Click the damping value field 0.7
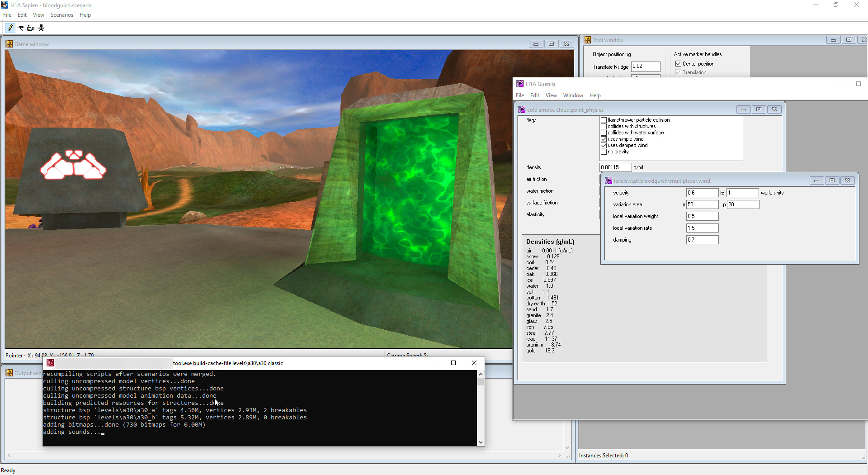Image resolution: width=868 pixels, height=475 pixels. click(702, 240)
